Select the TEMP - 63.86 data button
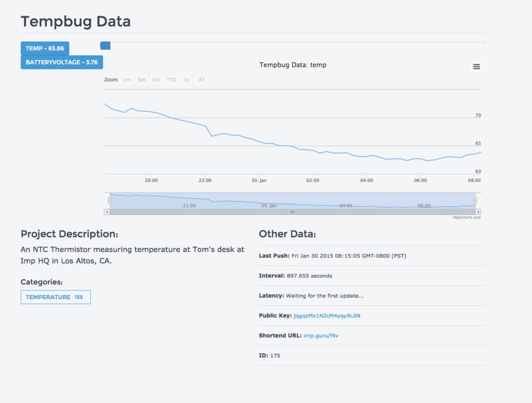The width and height of the screenshot is (532, 403). (45, 48)
